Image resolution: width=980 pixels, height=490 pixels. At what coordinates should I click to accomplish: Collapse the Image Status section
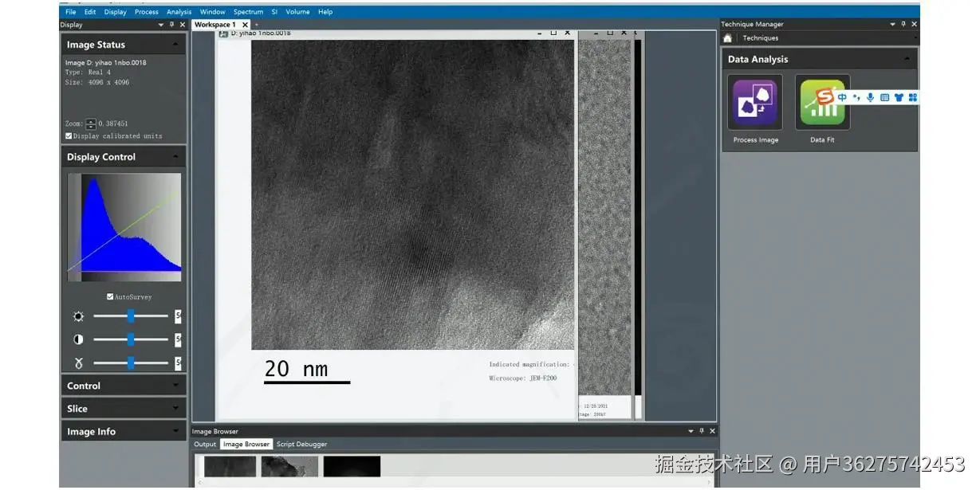click(x=175, y=45)
